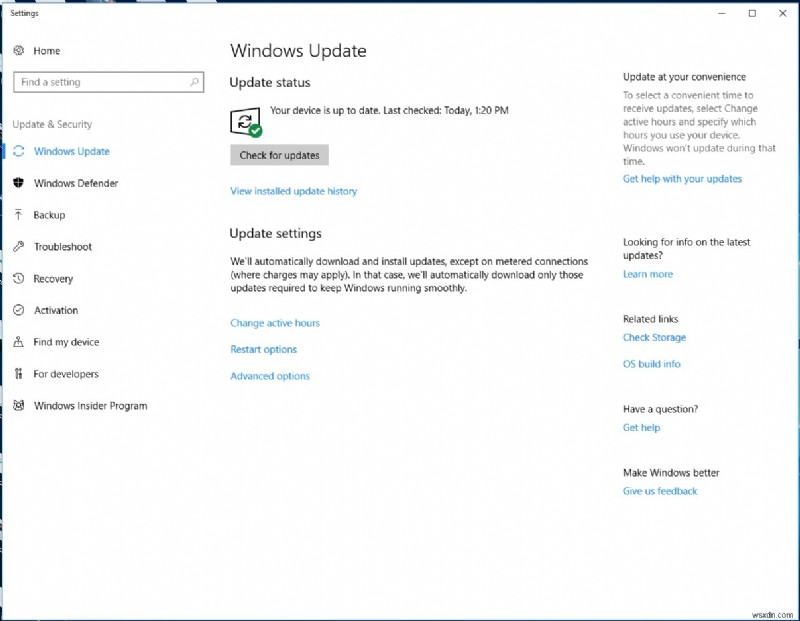Click the Update settings heading
Image resolution: width=800 pixels, height=621 pixels.
click(x=276, y=233)
